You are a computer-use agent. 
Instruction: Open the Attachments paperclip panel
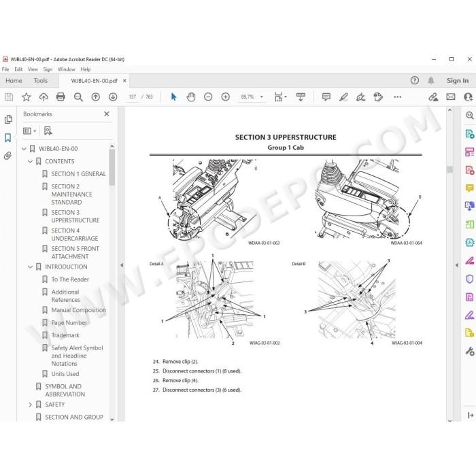point(8,156)
